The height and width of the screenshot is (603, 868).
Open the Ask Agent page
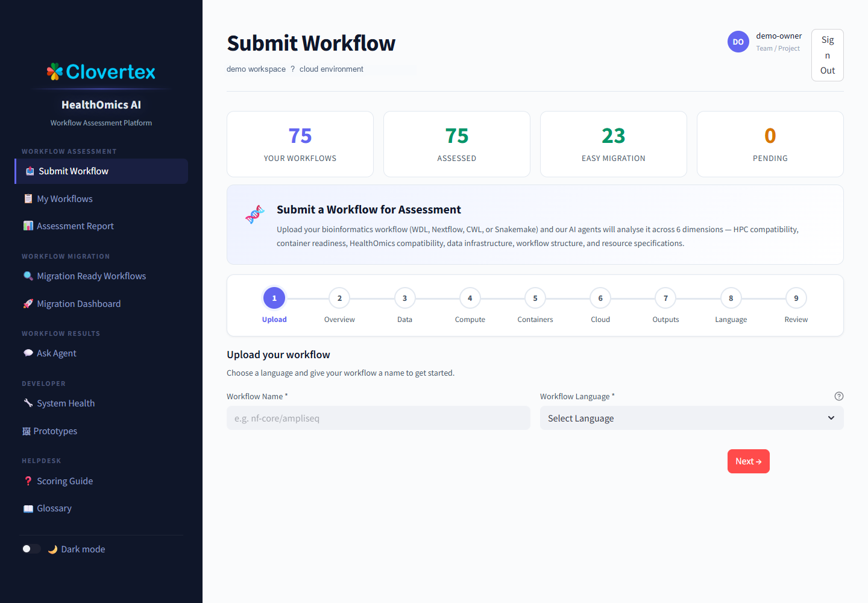coord(101,353)
